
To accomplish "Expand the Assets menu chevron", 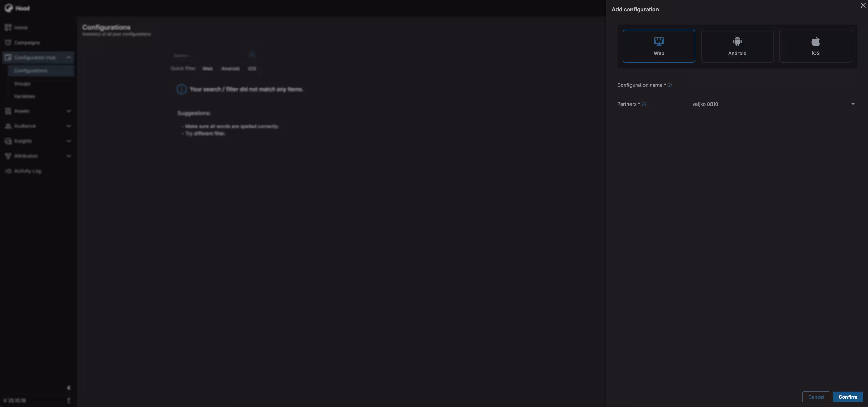I will coord(69,111).
